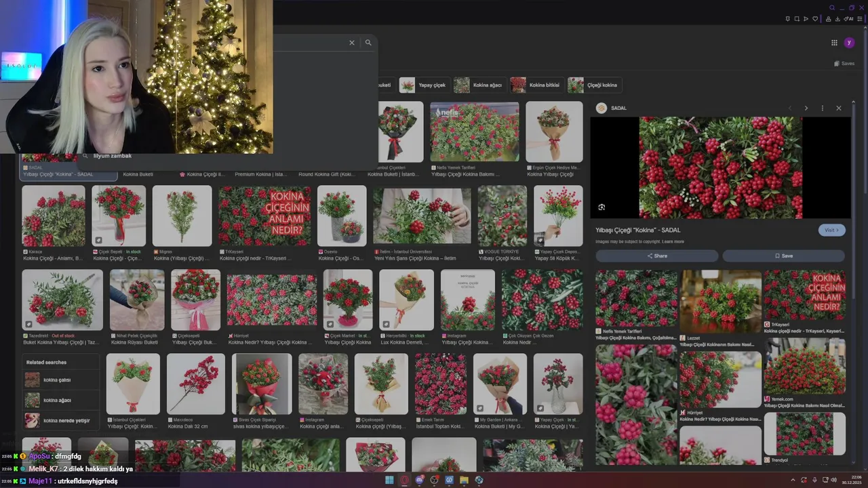Open the three-dot menu in preview panel
The image size is (868, 488).
tap(822, 108)
